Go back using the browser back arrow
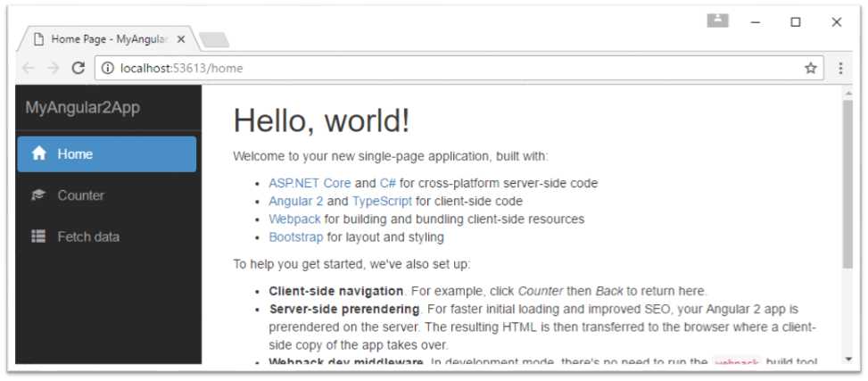 click(29, 68)
